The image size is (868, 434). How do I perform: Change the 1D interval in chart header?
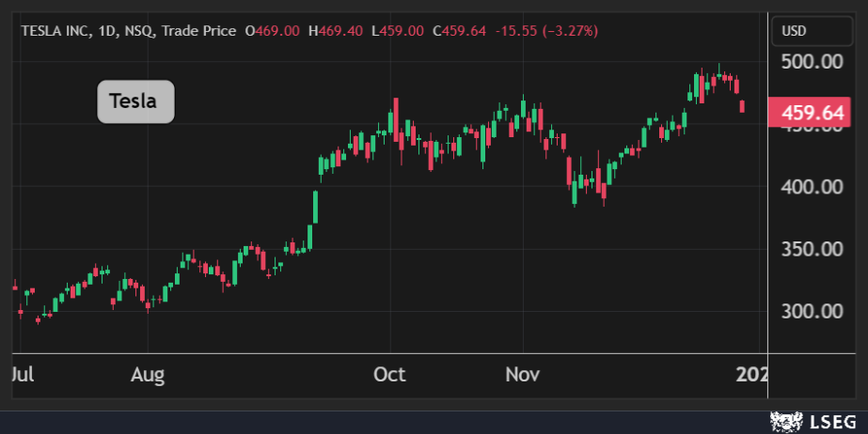pos(105,31)
